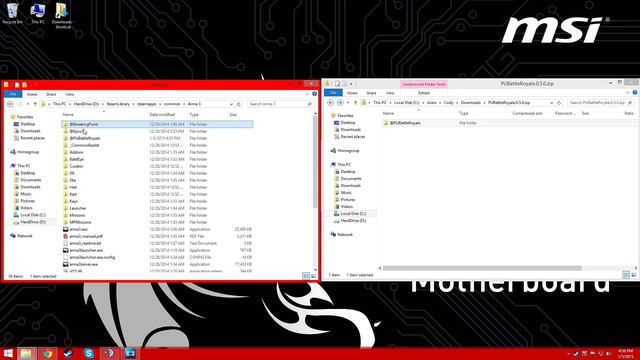Open the View tab in Arma 3 window

click(70, 94)
